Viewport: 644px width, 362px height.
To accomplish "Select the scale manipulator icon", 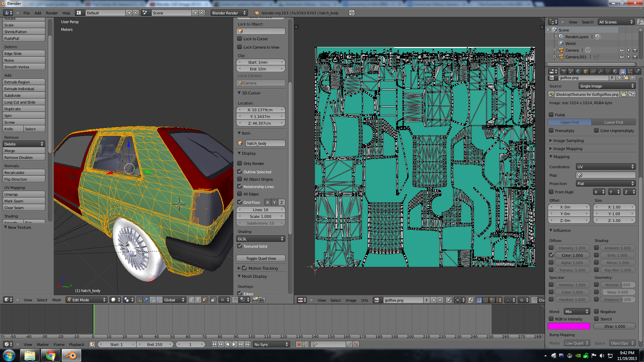I will coord(159,300).
